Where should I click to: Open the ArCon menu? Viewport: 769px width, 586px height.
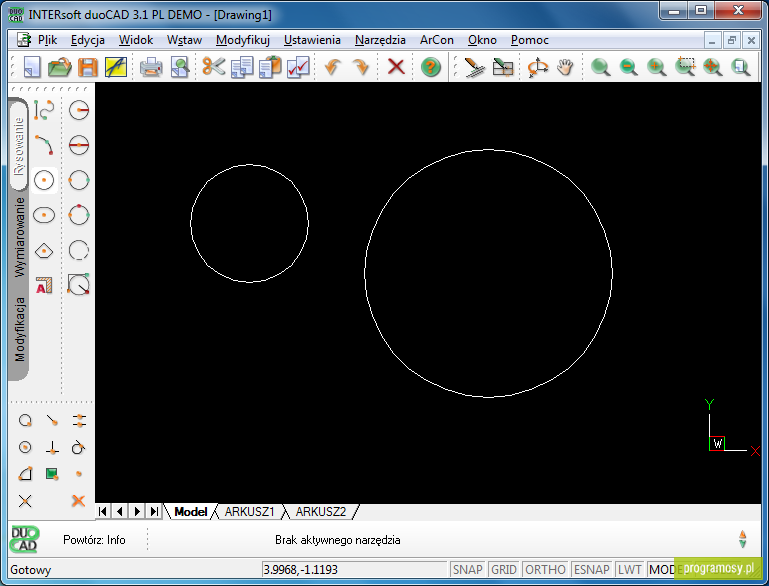tap(436, 40)
